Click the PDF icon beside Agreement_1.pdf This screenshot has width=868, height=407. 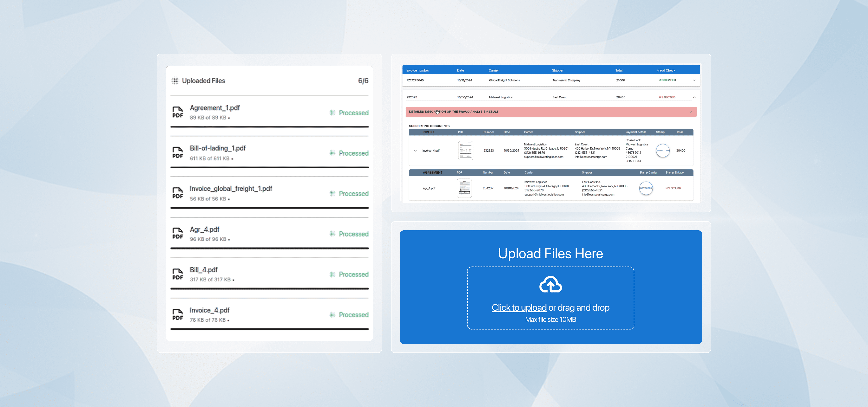[x=178, y=112]
